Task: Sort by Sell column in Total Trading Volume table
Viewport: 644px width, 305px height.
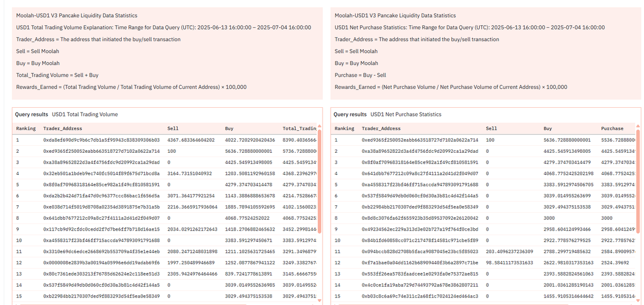Action: click(173, 129)
